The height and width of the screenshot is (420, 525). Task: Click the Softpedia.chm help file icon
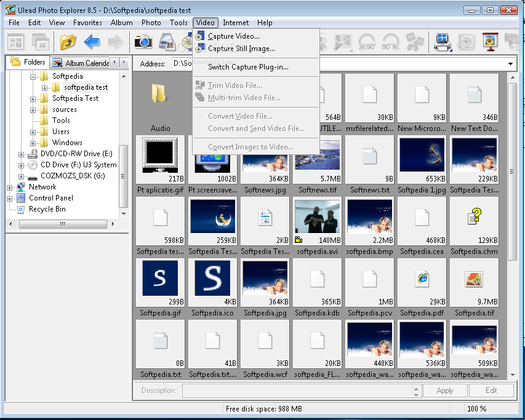point(475,216)
